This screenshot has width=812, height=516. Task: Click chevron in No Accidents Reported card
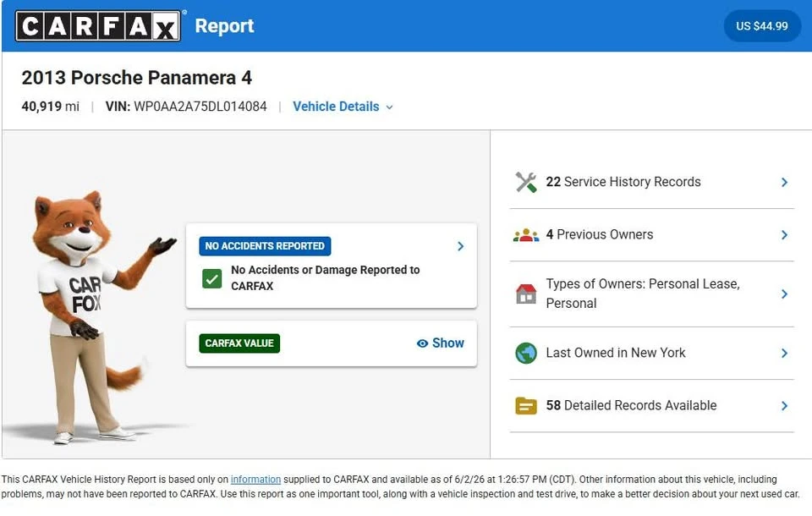[460, 247]
